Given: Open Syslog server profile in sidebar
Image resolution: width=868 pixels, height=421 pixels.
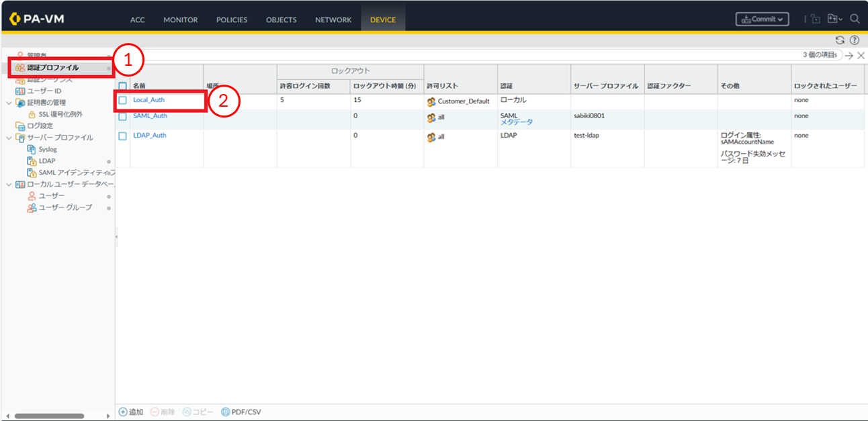Looking at the screenshot, I should pos(48,149).
